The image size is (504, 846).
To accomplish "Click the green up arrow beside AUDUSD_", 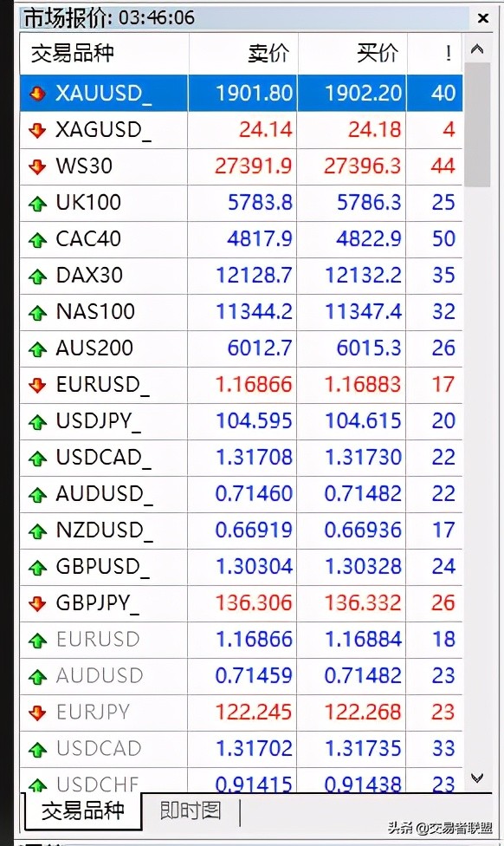I will pyautogui.click(x=37, y=495).
